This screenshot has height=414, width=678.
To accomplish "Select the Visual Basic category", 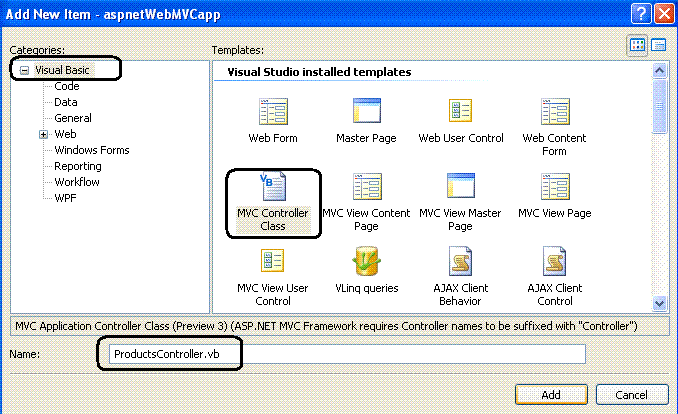I will (62, 70).
